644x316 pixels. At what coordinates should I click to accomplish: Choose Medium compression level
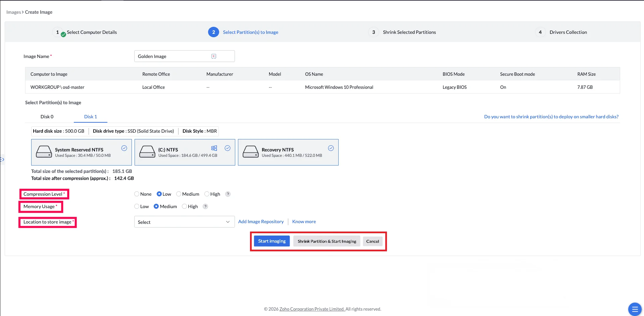point(179,194)
